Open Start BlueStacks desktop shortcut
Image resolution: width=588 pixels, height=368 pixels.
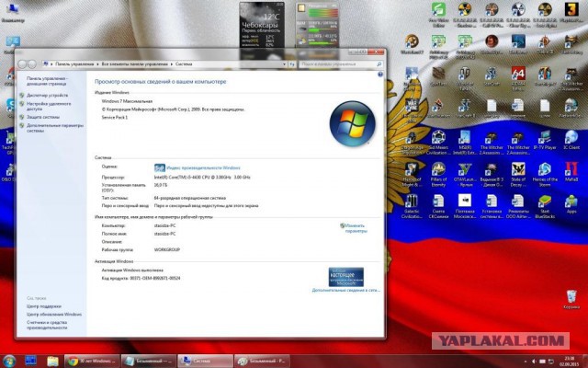coord(545,206)
